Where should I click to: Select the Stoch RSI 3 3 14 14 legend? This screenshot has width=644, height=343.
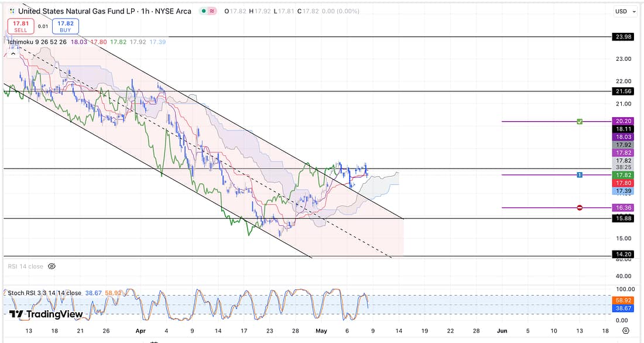point(43,293)
